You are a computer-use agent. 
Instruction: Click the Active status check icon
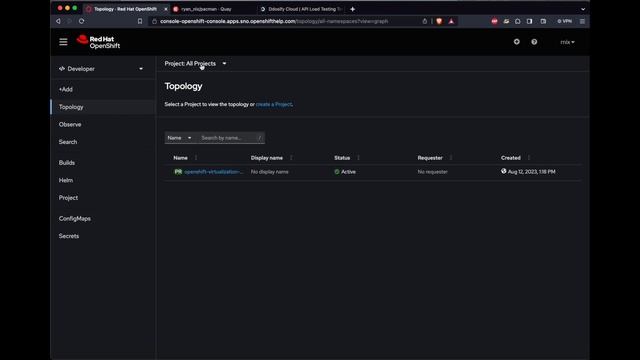pyautogui.click(x=337, y=172)
